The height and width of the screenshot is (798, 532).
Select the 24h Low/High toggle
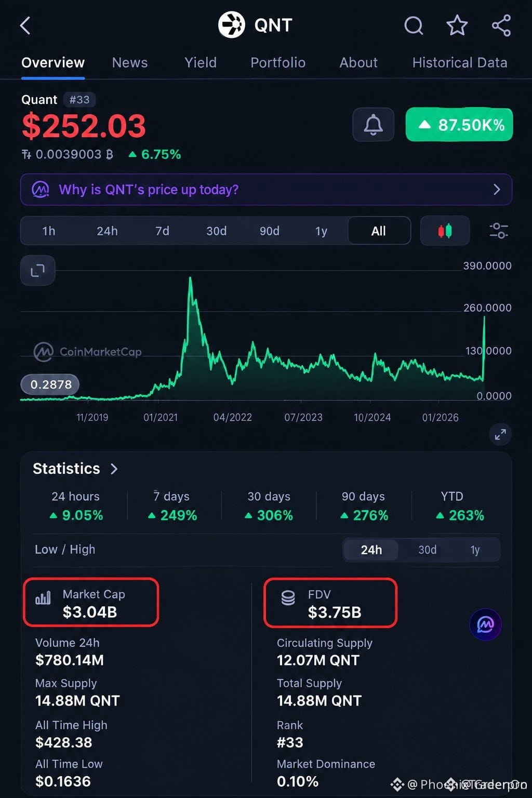click(371, 550)
